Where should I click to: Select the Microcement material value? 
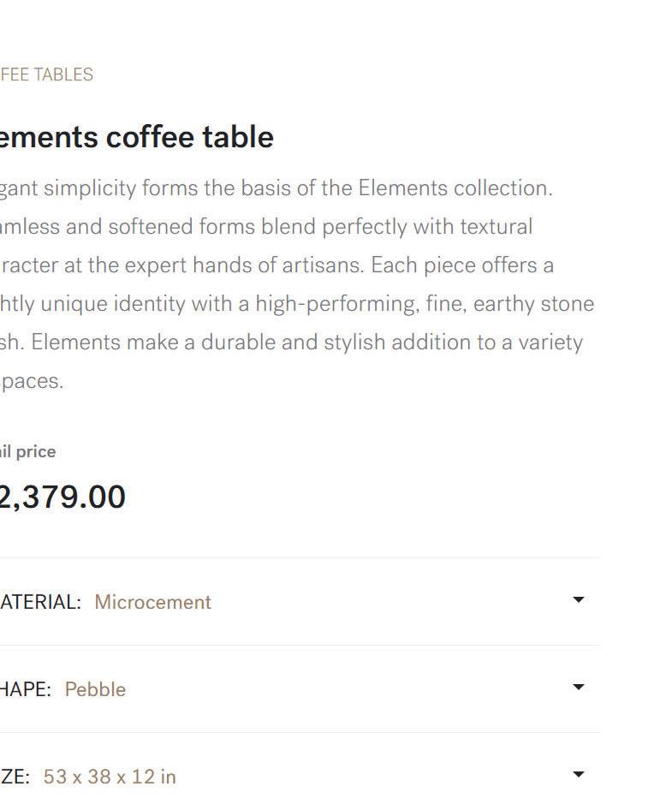click(152, 602)
